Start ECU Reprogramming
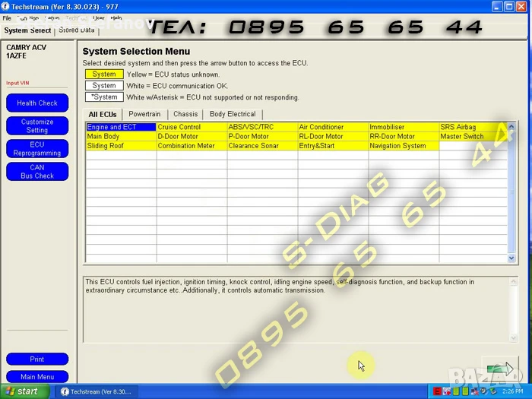Image resolution: width=532 pixels, height=399 pixels. tap(37, 149)
